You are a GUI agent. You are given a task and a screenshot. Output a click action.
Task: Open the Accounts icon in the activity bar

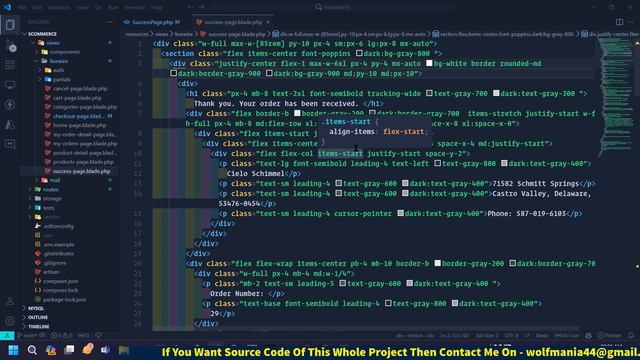click(10, 301)
